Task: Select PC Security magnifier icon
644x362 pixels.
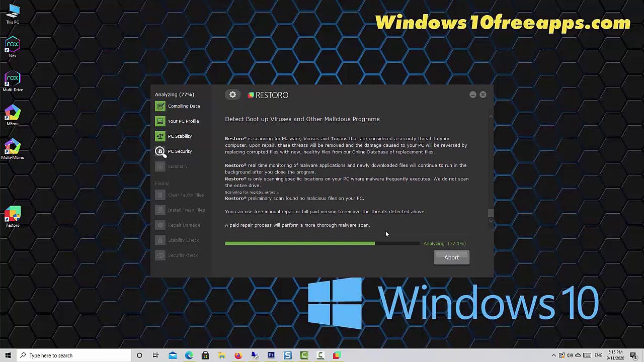Action: (160, 152)
